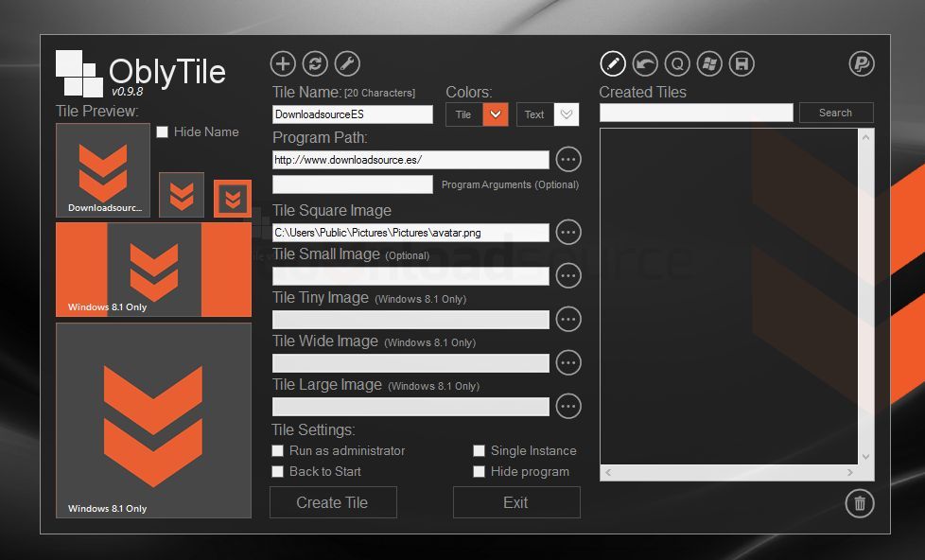This screenshot has width=925, height=560.
Task: Browse for Tile Small Image file
Action: click(568, 275)
